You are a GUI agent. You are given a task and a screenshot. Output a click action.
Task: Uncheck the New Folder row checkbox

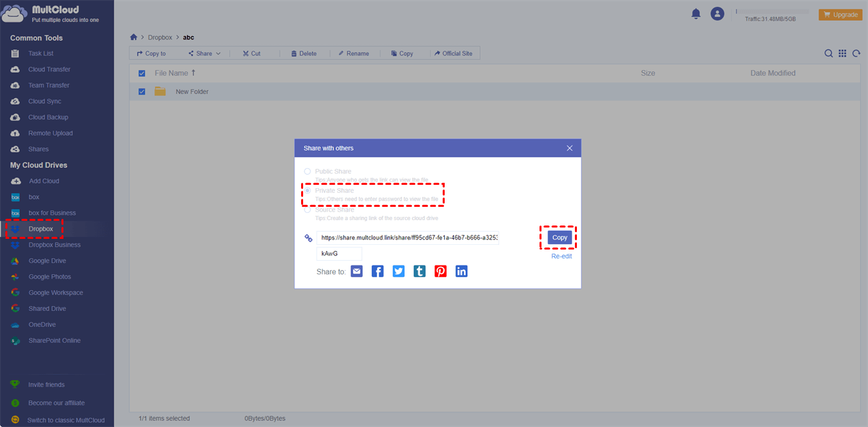[x=142, y=91]
